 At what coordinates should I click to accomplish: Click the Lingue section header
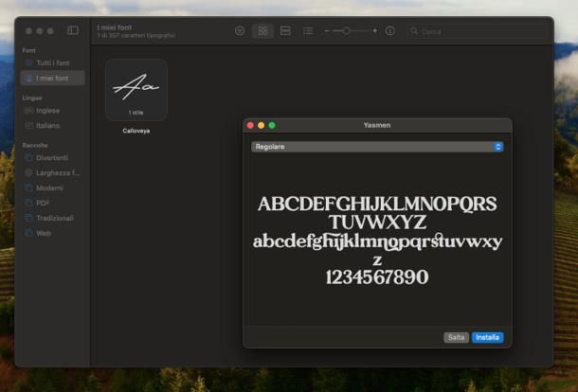tap(32, 98)
